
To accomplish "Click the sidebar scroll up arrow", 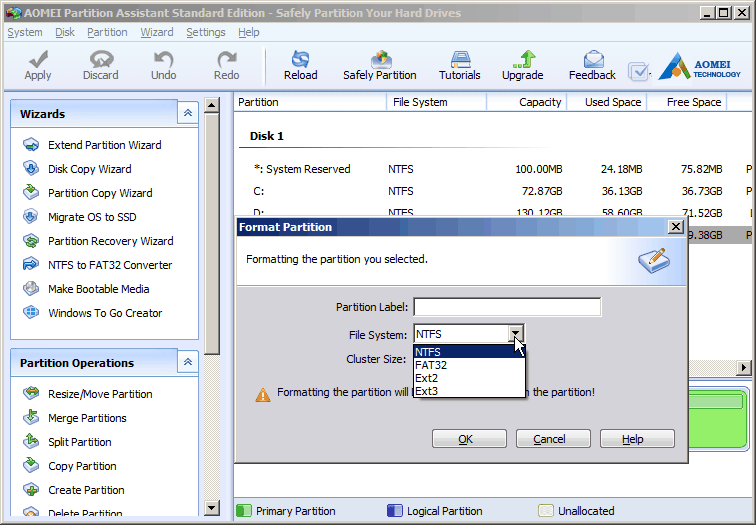I will (x=212, y=105).
